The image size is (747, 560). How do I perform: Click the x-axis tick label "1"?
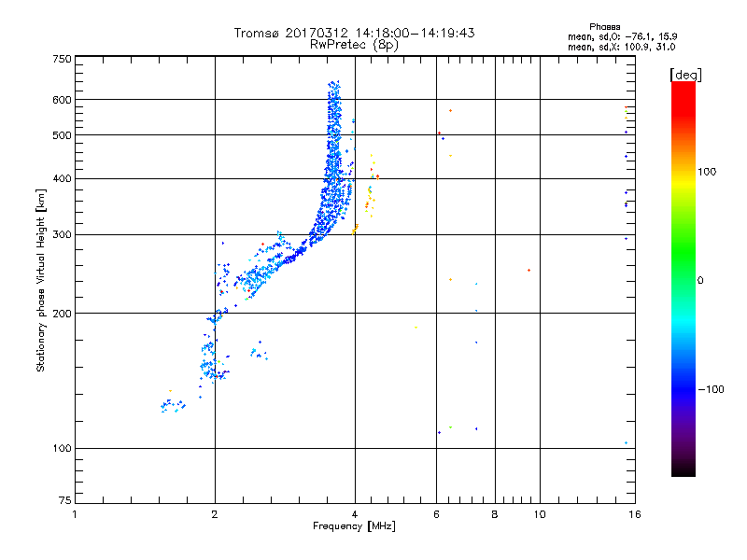[x=75, y=514]
